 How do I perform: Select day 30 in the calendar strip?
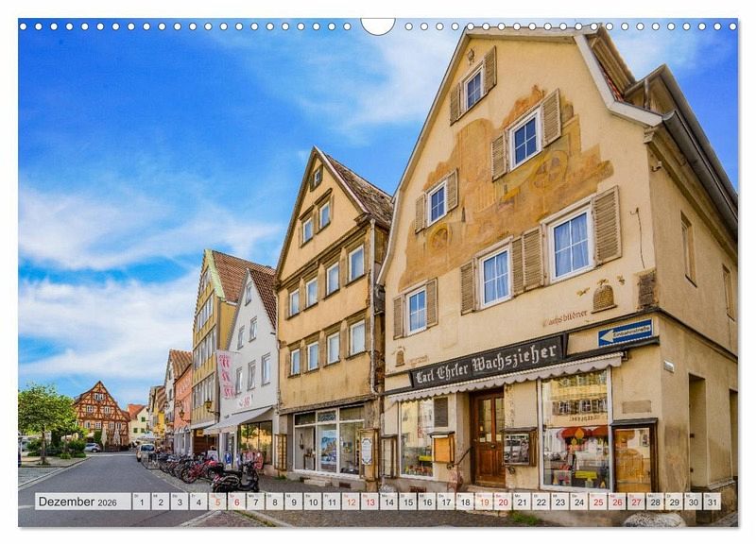pyautogui.click(x=694, y=502)
